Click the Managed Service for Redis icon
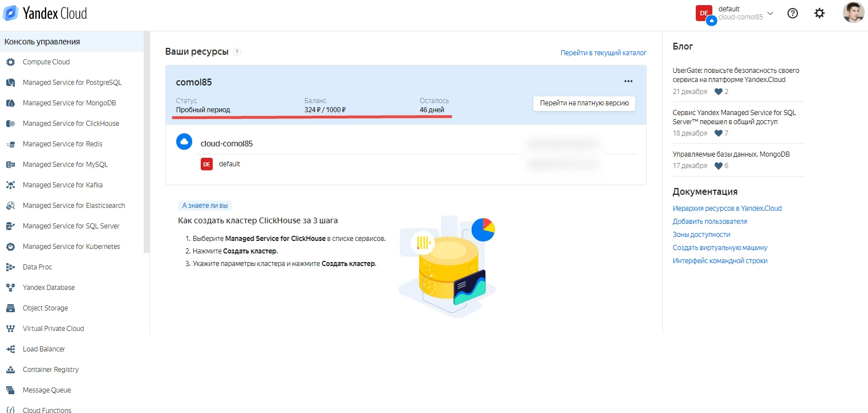Viewport: 868px width, 413px height. (x=10, y=144)
